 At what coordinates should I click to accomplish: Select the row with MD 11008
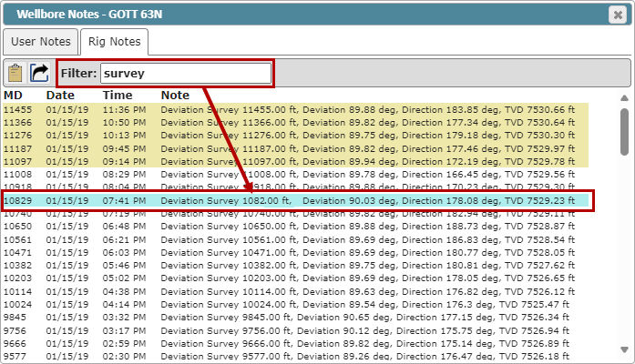(x=295, y=175)
